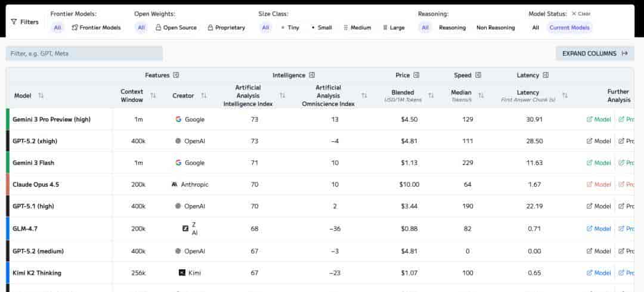Screen dimensions: 644x292
Task: Sort by Blended price column
Action: click(x=431, y=96)
